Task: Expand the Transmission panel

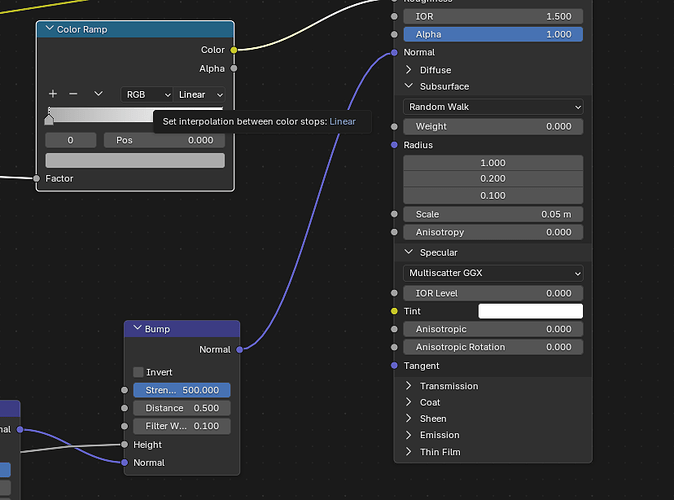Action: (x=409, y=386)
